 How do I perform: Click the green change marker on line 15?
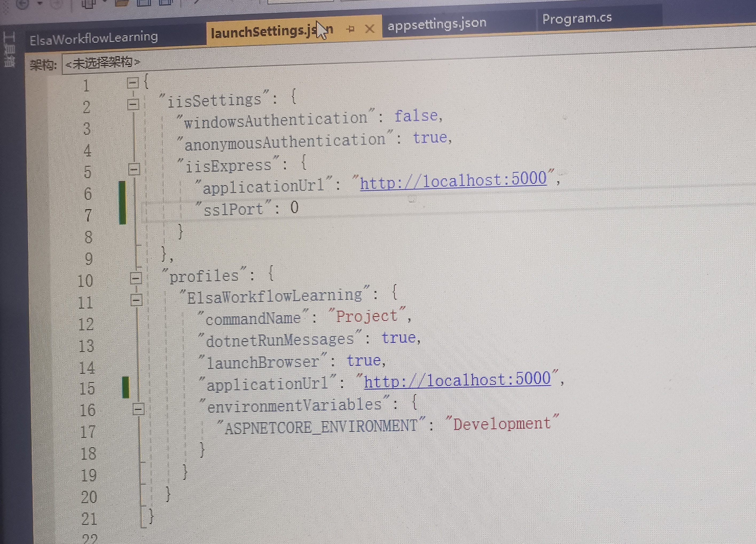pos(126,387)
